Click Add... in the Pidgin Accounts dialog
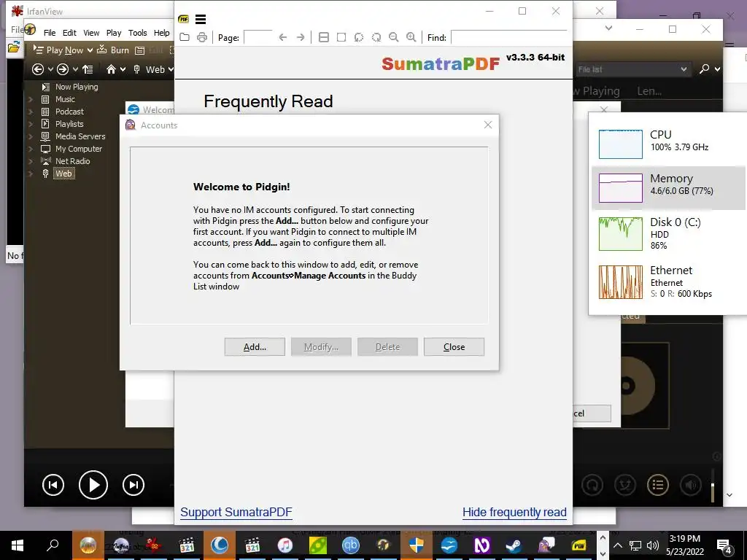 (255, 347)
